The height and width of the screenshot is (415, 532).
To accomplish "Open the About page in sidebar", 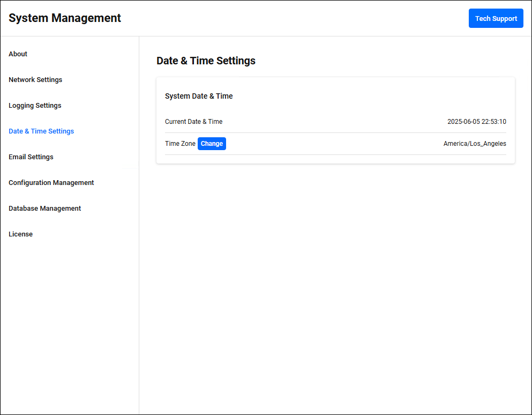I will coord(18,54).
